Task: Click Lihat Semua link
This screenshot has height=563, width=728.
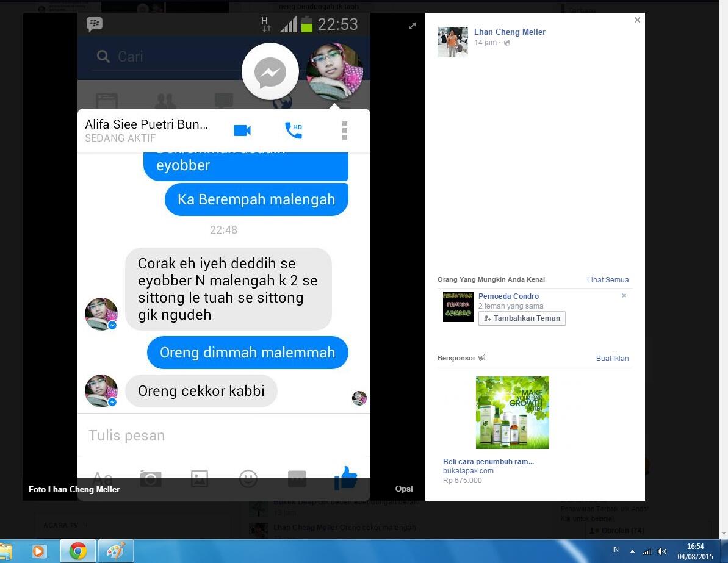Action: (x=607, y=280)
